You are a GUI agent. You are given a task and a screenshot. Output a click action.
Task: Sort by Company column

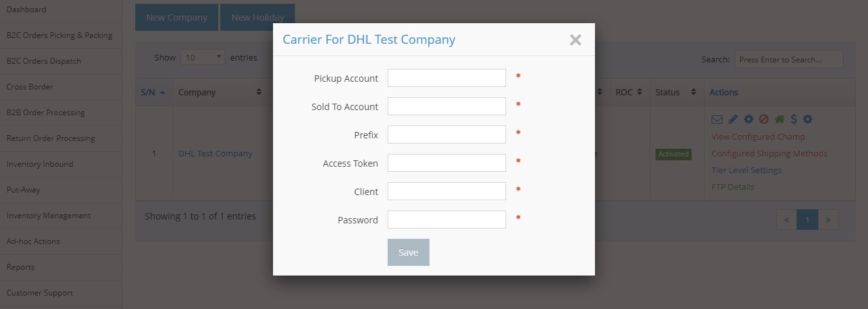pyautogui.click(x=220, y=92)
